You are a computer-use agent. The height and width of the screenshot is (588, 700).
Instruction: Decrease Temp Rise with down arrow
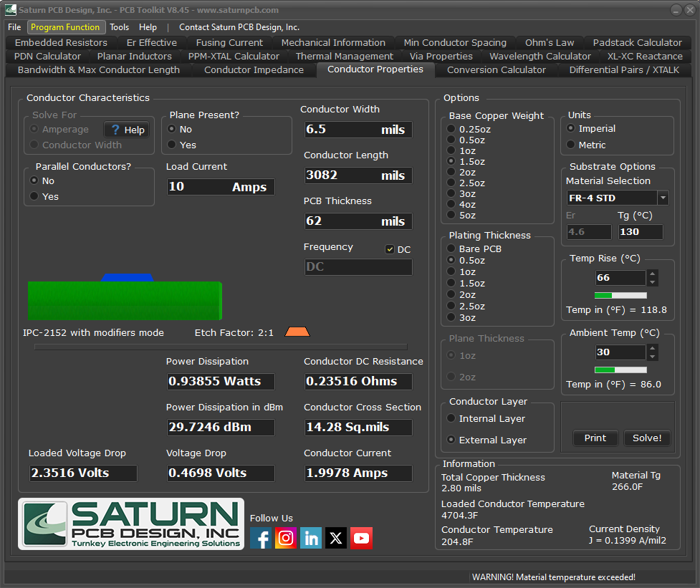coord(653,282)
